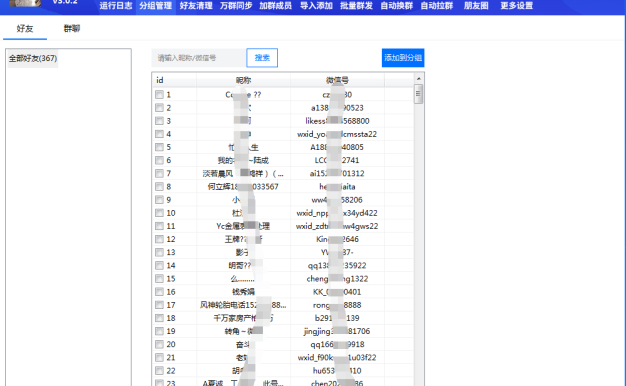Viewport: 626px width, 386px height.
Task: Select the checkbox in row 6
Action: 159,160
